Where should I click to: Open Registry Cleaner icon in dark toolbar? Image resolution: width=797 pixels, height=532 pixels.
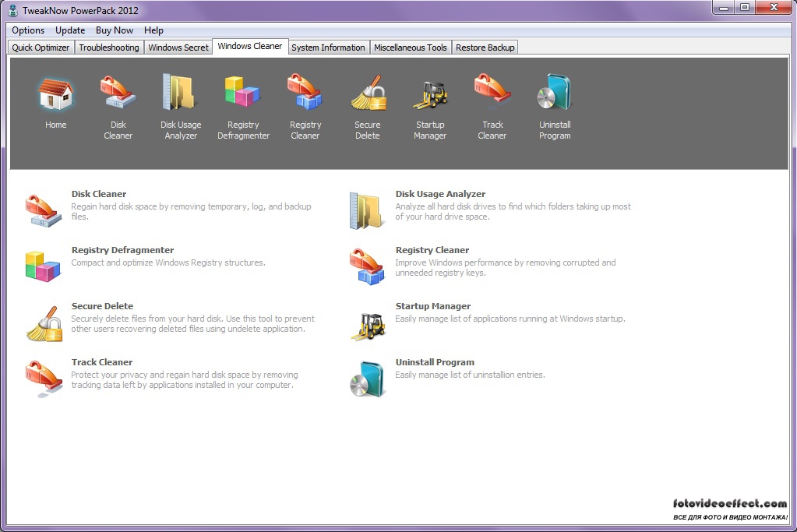pyautogui.click(x=305, y=92)
